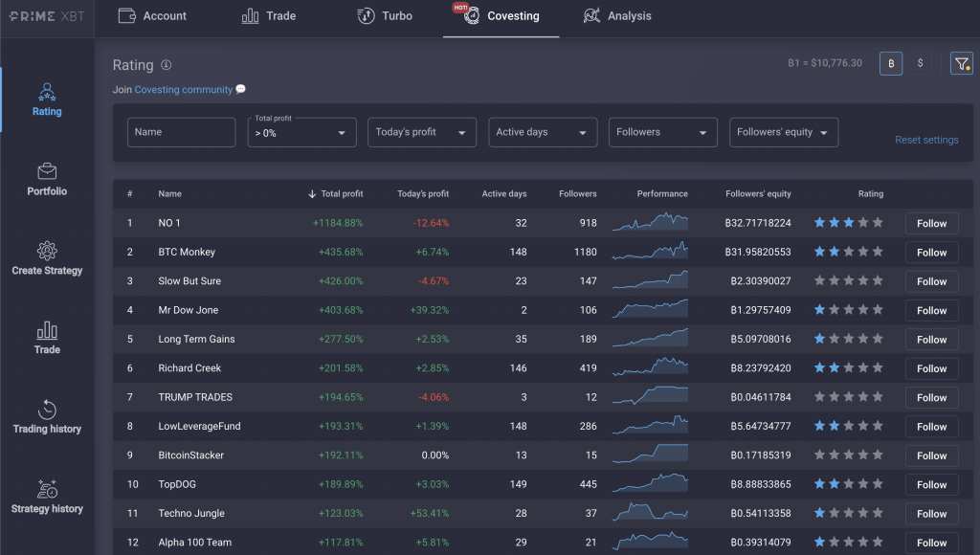This screenshot has height=555, width=980.
Task: Open Strategy history sidebar icon
Action: pyautogui.click(x=46, y=490)
